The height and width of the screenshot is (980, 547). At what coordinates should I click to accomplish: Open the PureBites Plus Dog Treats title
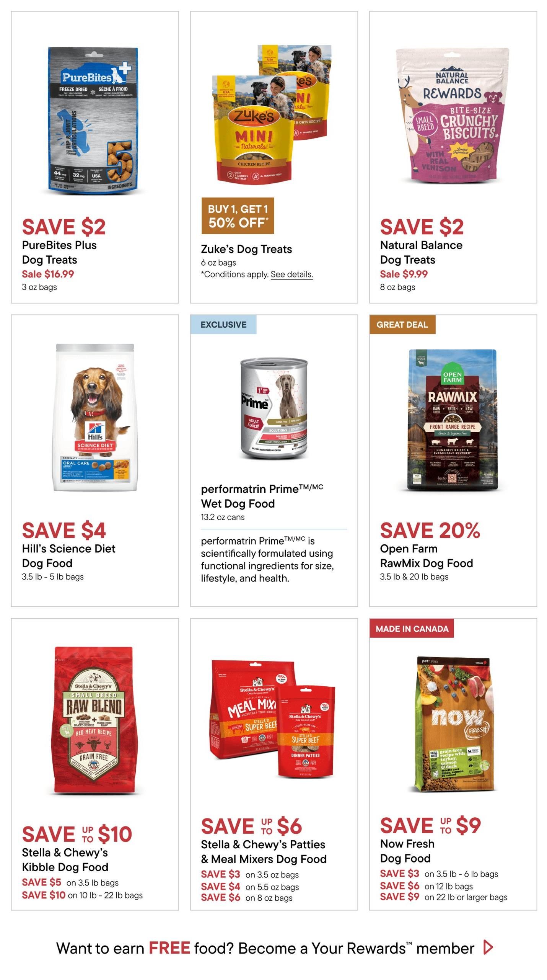pyautogui.click(x=59, y=252)
